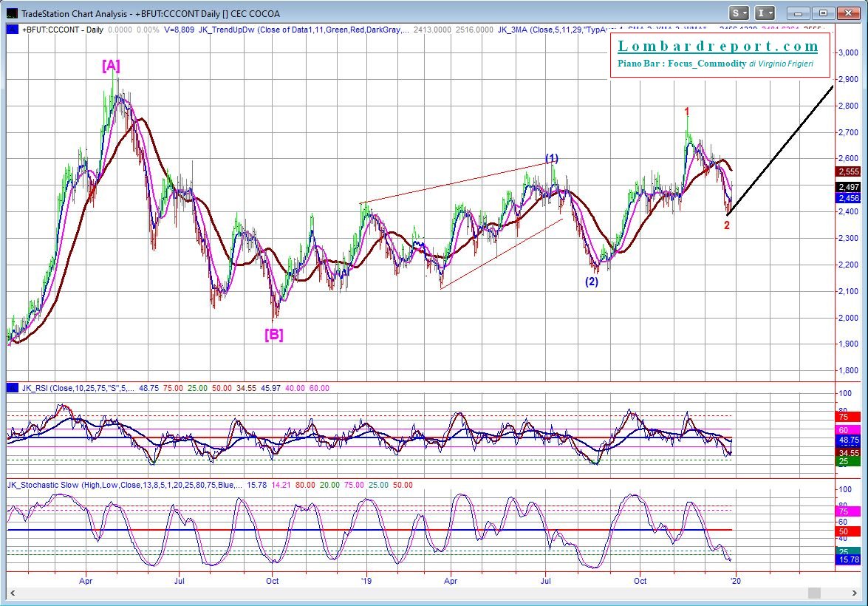This screenshot has width=868, height=606.
Task: Select the magenta [B] wave label
Action: point(273,334)
